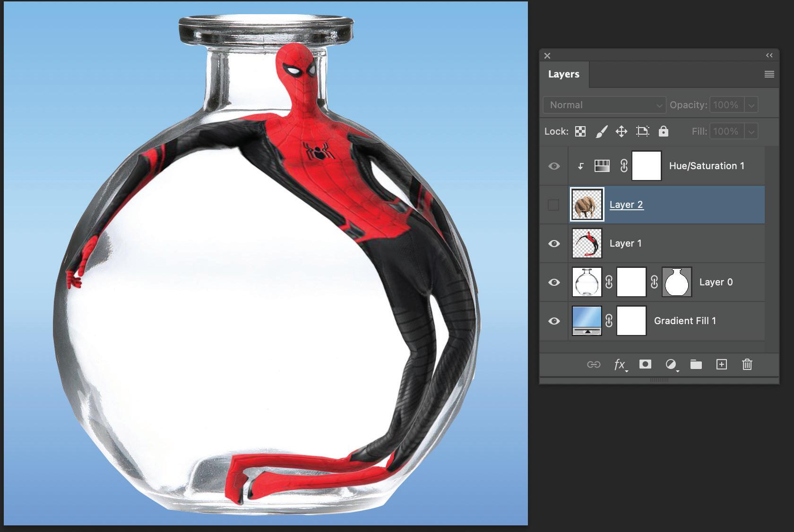
Task: Select the Layer 0 vector mask thumbnail
Action: pyautogui.click(x=677, y=282)
